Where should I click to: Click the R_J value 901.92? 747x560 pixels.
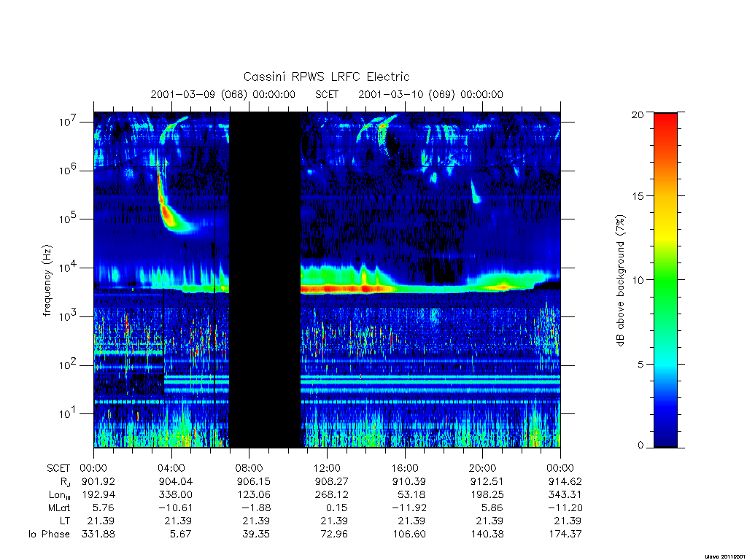(98, 481)
